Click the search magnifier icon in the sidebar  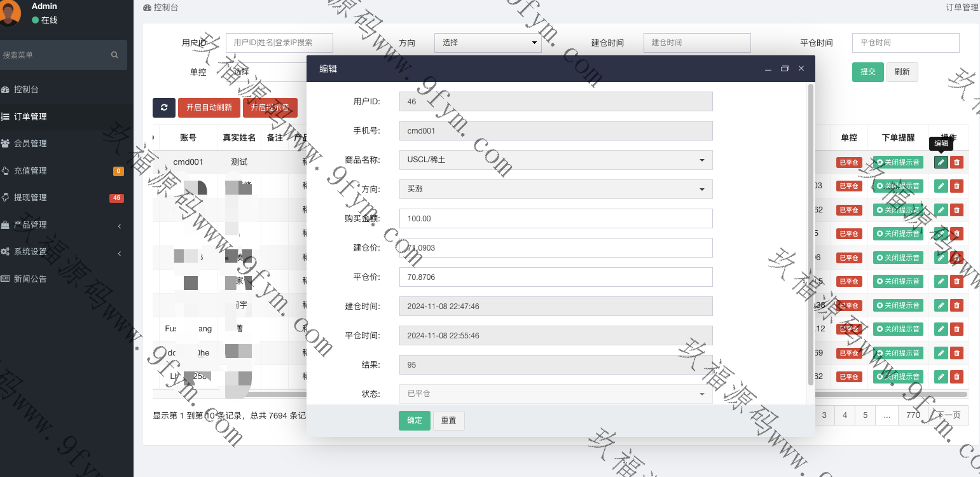(114, 55)
